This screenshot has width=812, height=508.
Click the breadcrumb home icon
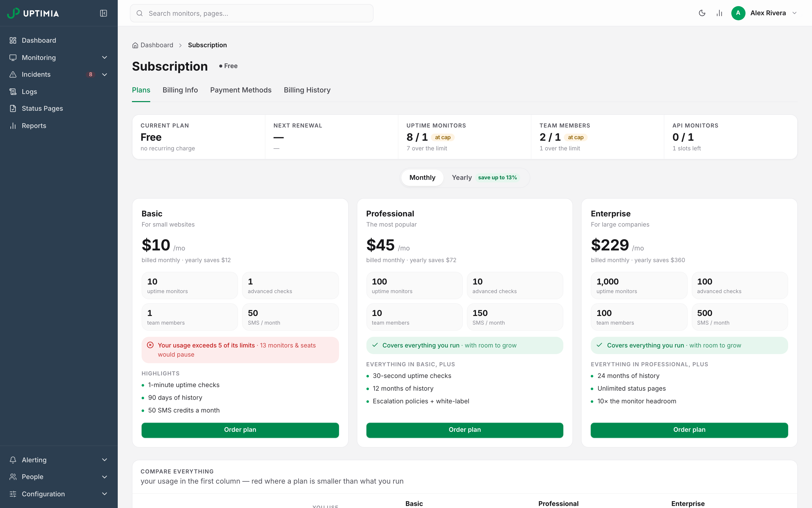135,45
